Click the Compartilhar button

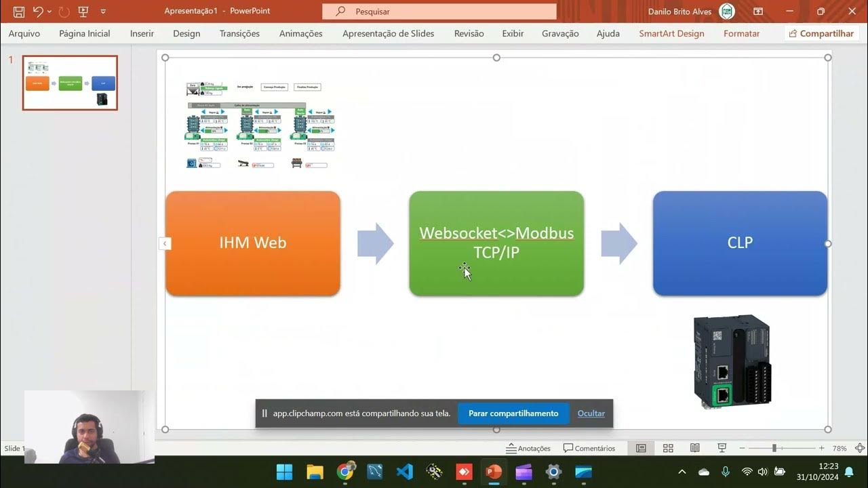pyautogui.click(x=821, y=33)
